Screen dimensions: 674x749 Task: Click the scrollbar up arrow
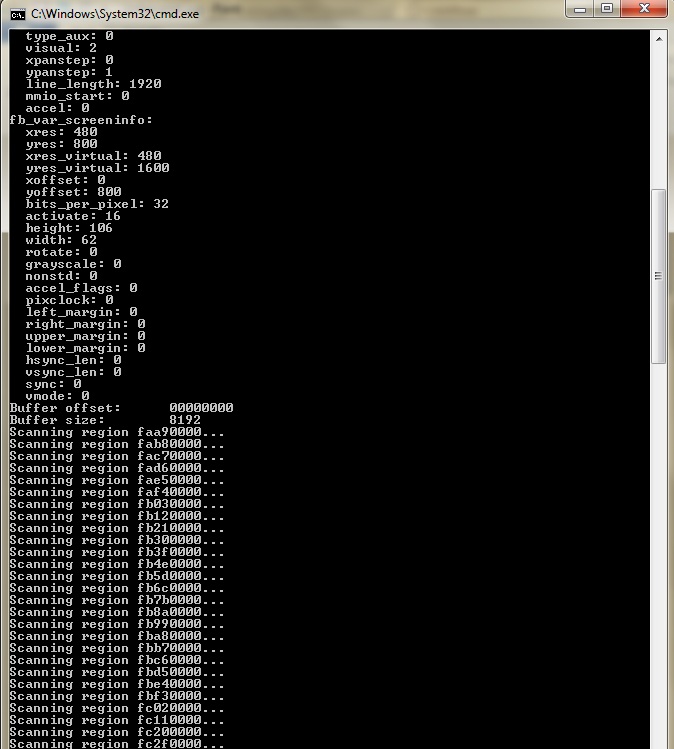click(659, 39)
